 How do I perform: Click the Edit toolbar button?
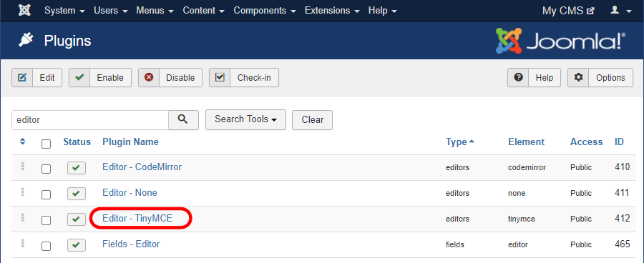(x=36, y=78)
